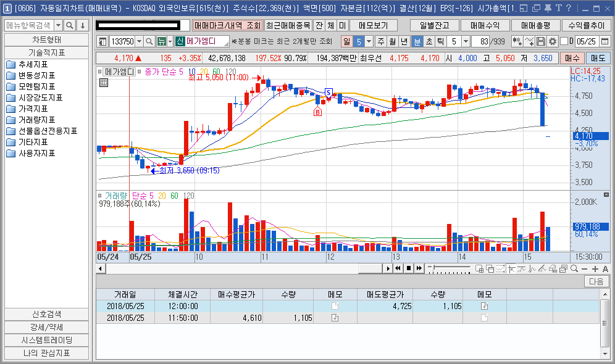Open the 강세/약세 sidebar tab

[x=47, y=327]
